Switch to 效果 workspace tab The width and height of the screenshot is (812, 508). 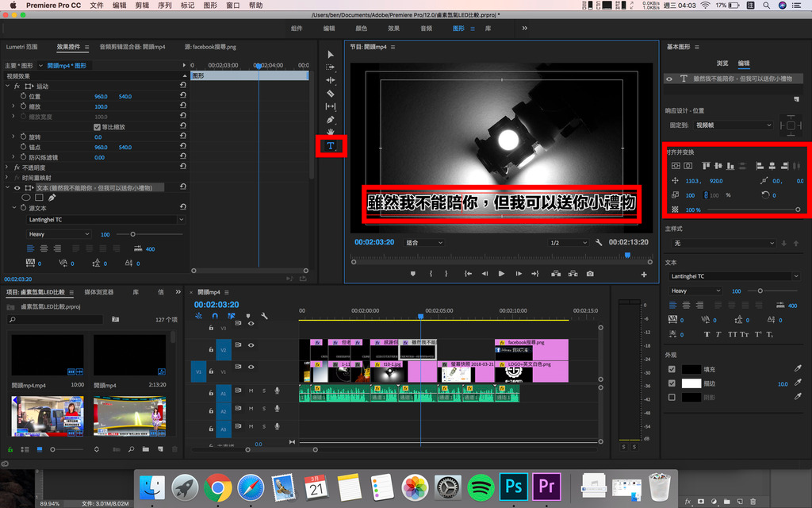tap(393, 29)
